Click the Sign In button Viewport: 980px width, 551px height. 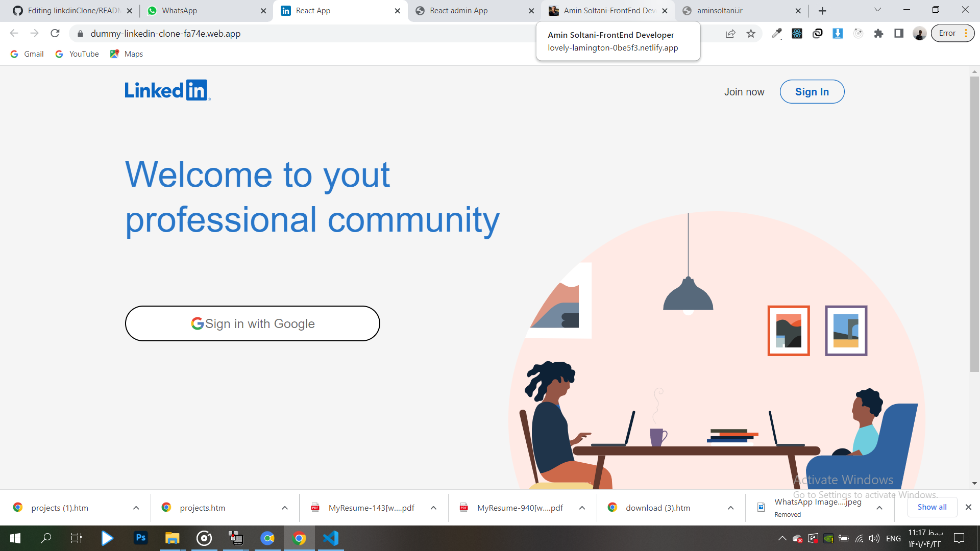tap(812, 92)
